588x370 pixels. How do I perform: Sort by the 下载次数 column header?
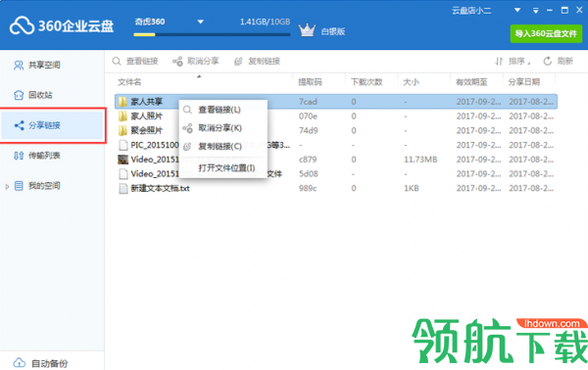point(367,82)
